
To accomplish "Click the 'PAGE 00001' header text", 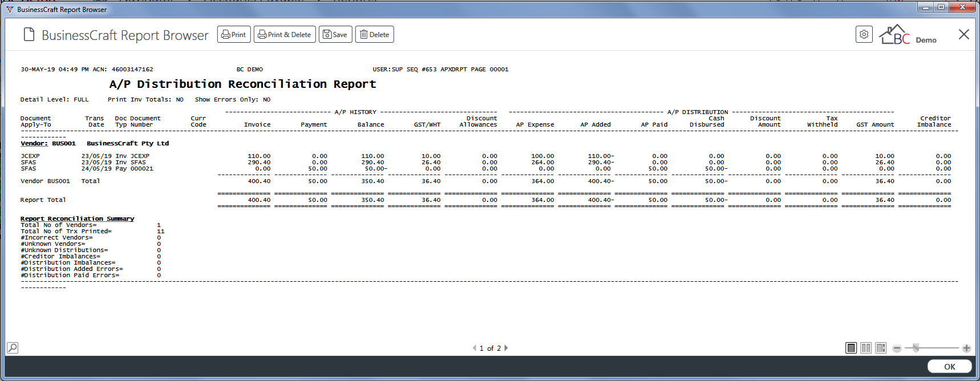I will click(489, 69).
